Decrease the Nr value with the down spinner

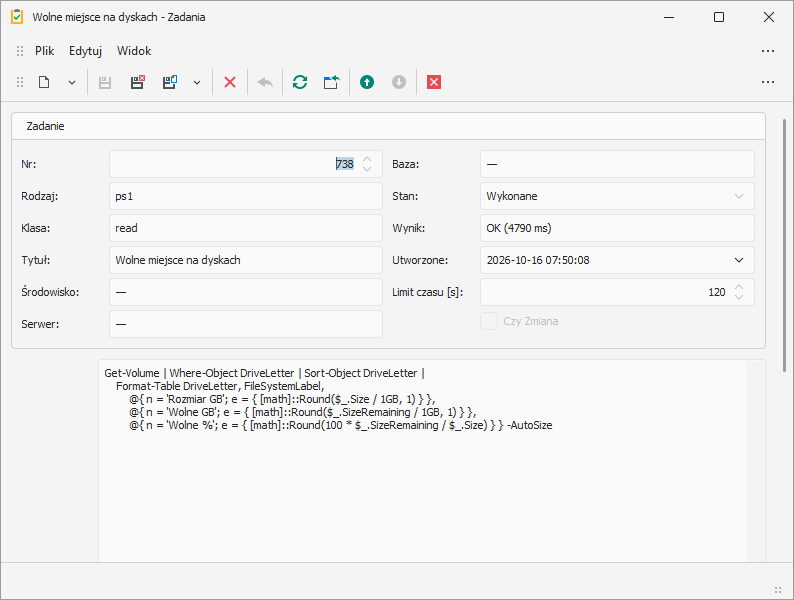367,169
